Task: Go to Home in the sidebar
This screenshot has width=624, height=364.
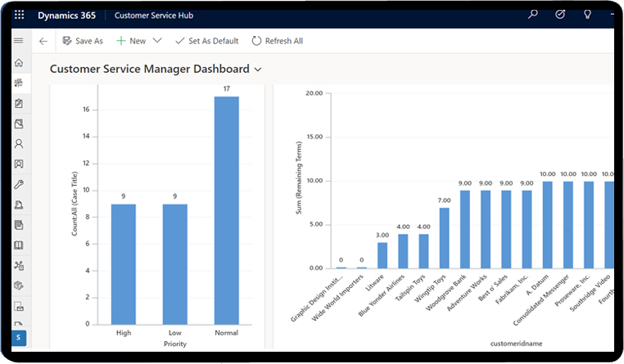Action: (x=19, y=62)
